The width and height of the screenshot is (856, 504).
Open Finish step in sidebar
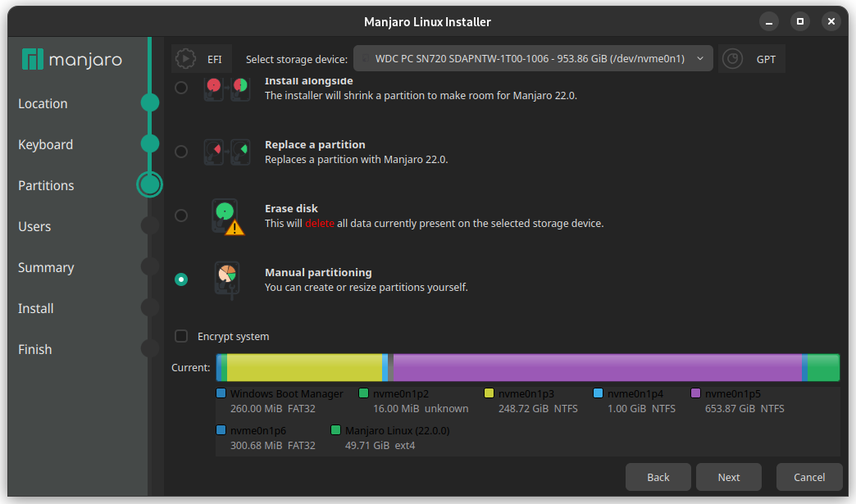click(x=35, y=349)
